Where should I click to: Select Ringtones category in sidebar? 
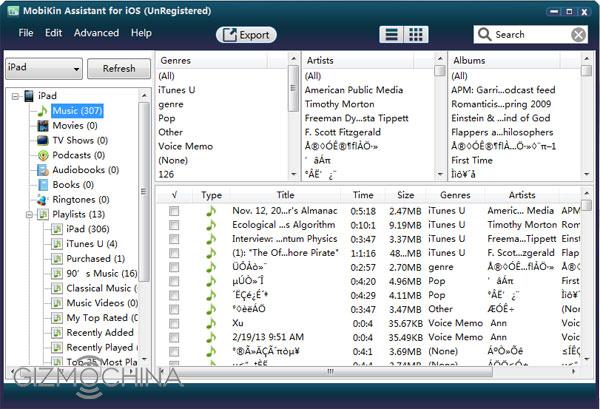[x=43, y=199]
